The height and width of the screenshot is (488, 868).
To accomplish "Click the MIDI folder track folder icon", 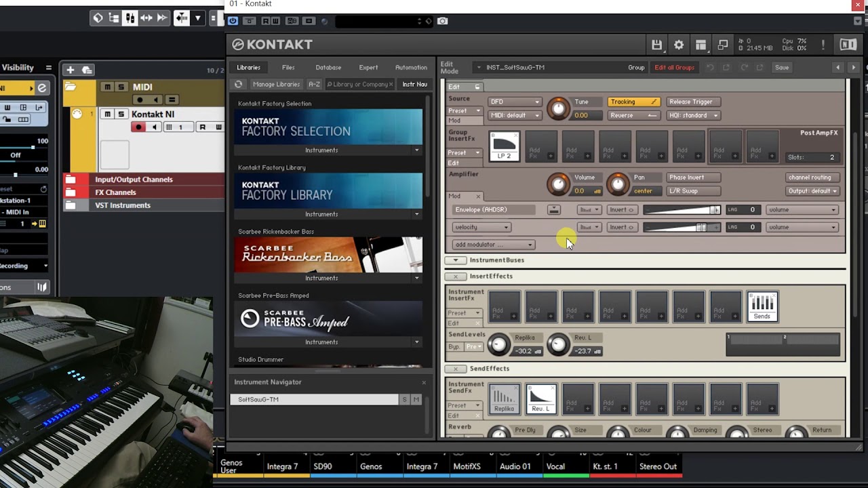I will pyautogui.click(x=70, y=87).
